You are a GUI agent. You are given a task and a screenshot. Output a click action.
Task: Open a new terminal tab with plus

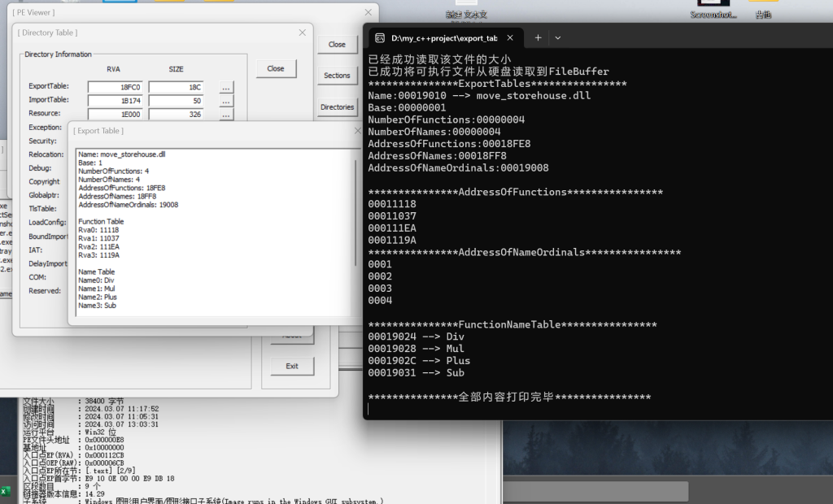[x=538, y=38]
